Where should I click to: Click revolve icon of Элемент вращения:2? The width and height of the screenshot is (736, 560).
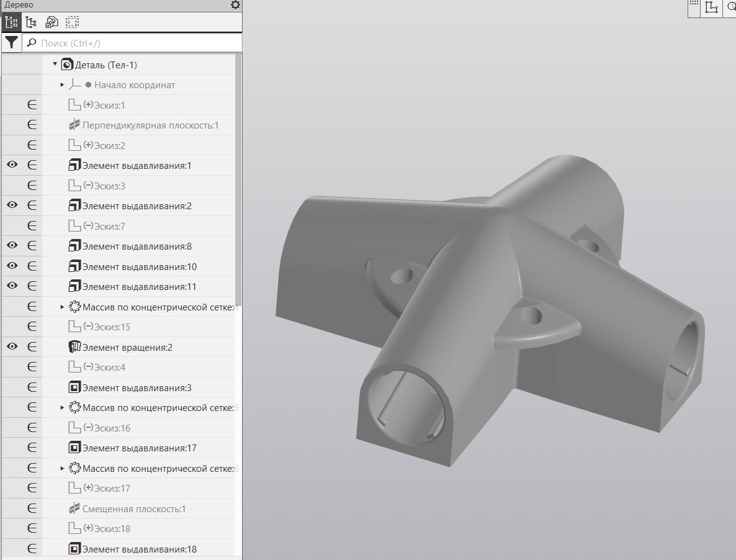coord(74,347)
